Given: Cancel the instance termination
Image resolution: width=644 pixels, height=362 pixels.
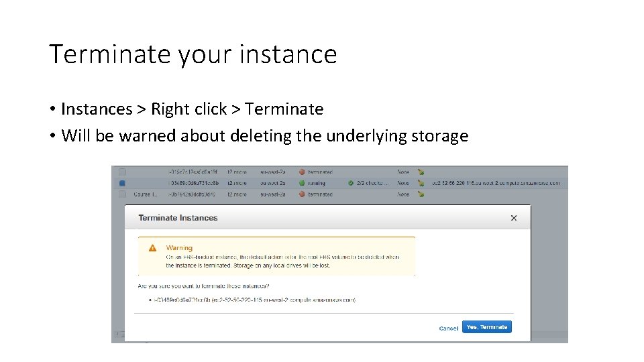Looking at the screenshot, I should click(x=448, y=328).
